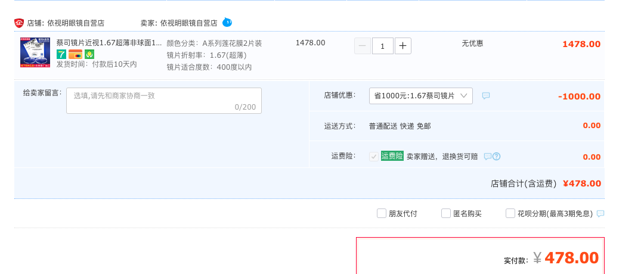Select the text 镜片折射率：1.67(超薄)
The height and width of the screenshot is (274, 644).
(206, 55)
